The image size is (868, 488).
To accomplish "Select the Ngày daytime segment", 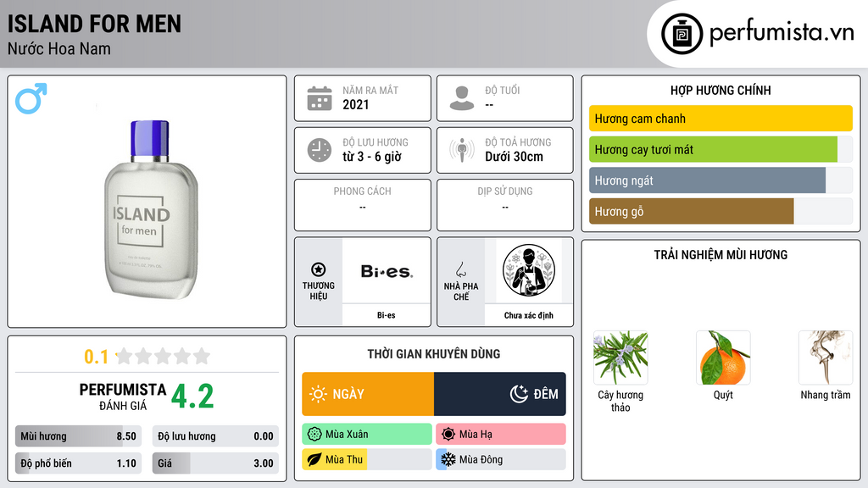I will click(368, 394).
